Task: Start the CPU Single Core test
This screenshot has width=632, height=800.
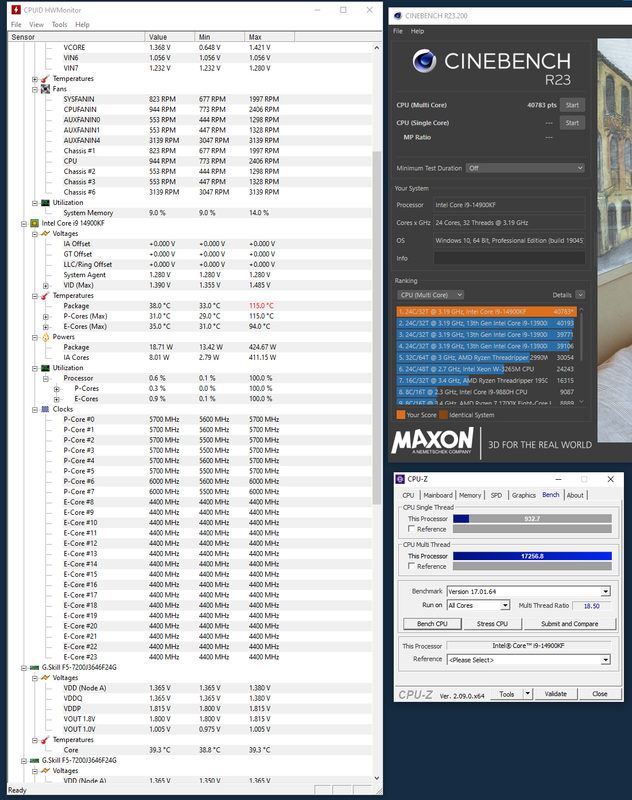Action: tap(572, 123)
